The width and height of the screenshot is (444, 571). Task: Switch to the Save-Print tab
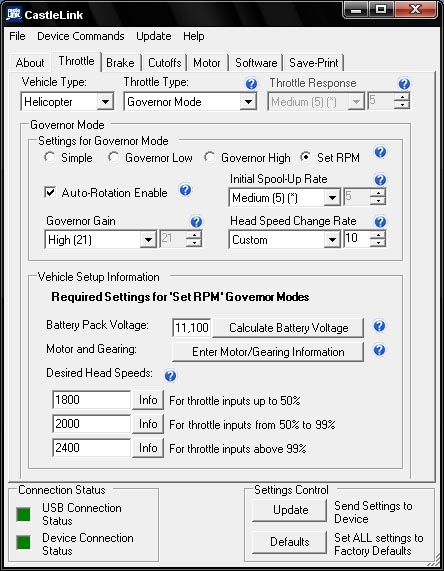[314, 63]
